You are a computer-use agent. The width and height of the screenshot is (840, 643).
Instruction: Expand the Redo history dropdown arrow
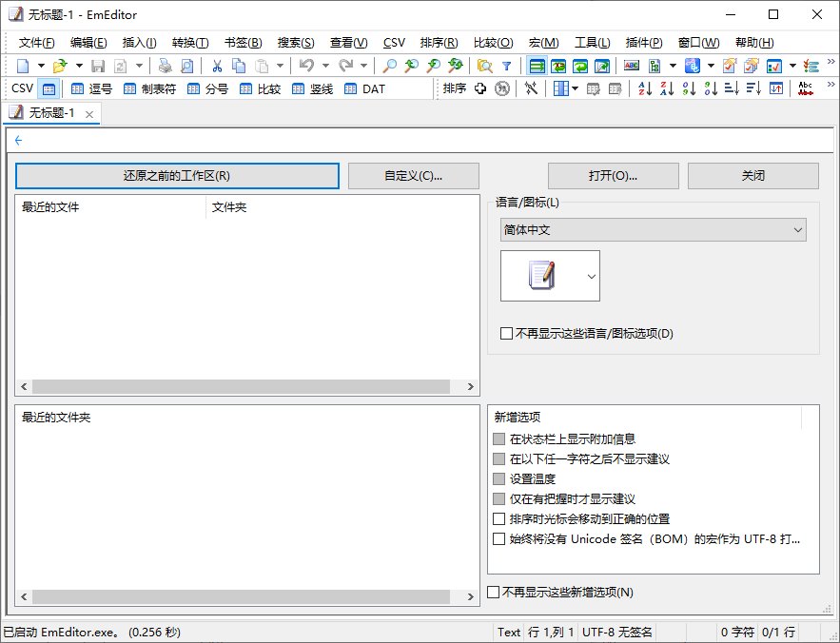363,66
